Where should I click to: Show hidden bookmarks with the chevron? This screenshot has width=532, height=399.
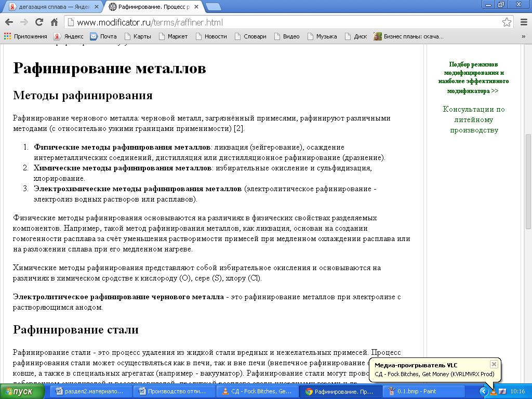pos(524,36)
